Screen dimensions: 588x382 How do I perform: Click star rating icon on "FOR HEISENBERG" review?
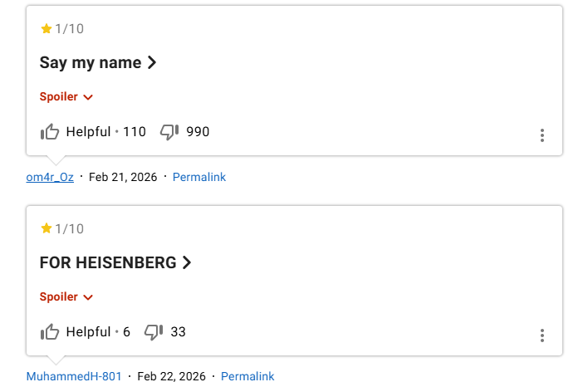pyautogui.click(x=46, y=229)
